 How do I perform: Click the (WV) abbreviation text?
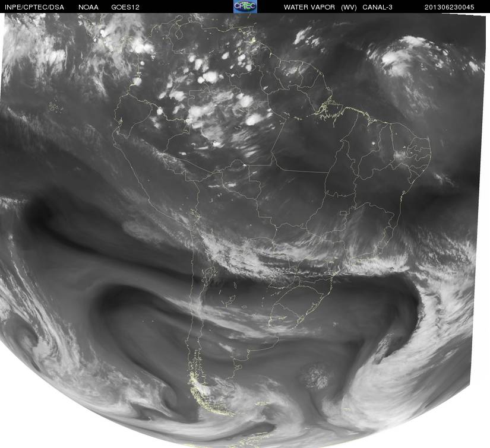pos(349,7)
